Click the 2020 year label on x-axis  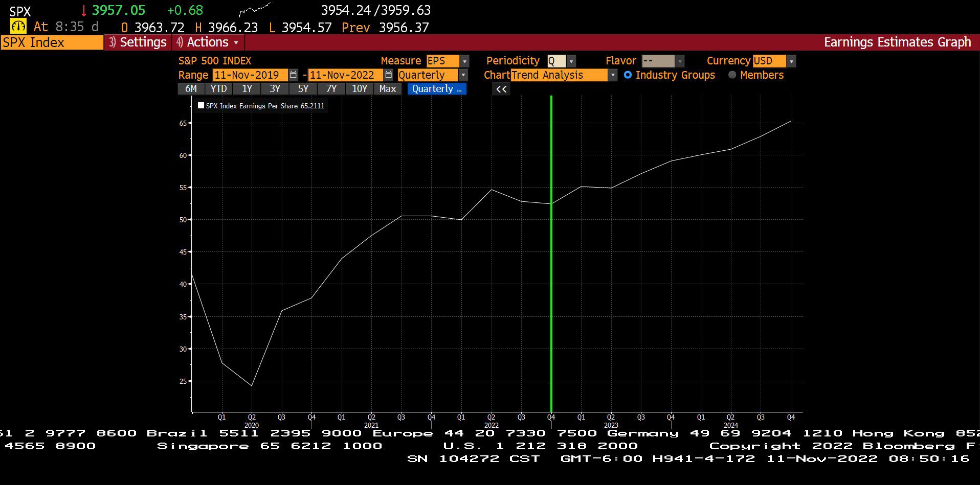coord(252,425)
